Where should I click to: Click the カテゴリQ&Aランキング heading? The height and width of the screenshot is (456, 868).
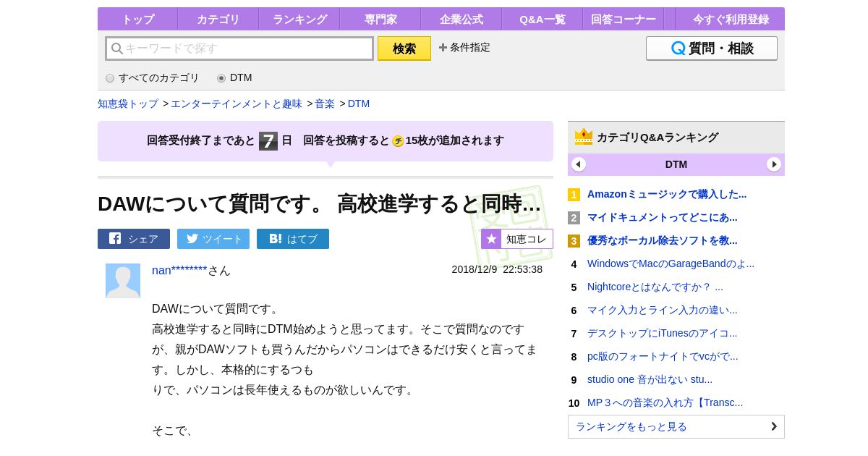coord(658,137)
